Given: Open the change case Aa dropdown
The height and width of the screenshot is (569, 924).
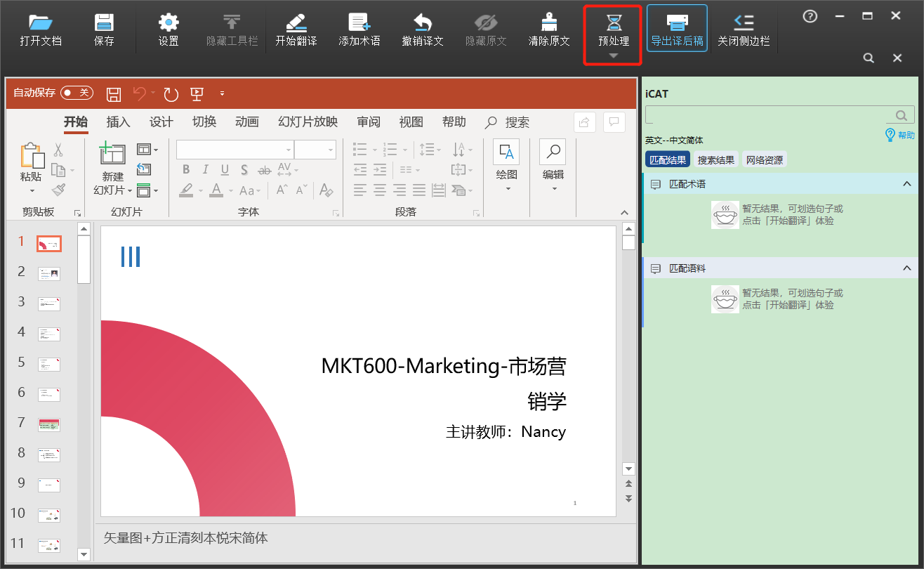Looking at the screenshot, I should tap(250, 190).
